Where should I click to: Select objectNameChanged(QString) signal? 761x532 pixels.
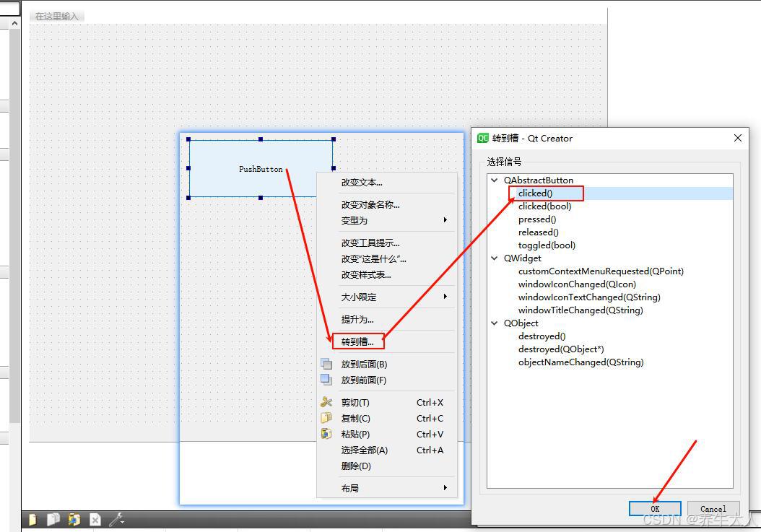581,362
